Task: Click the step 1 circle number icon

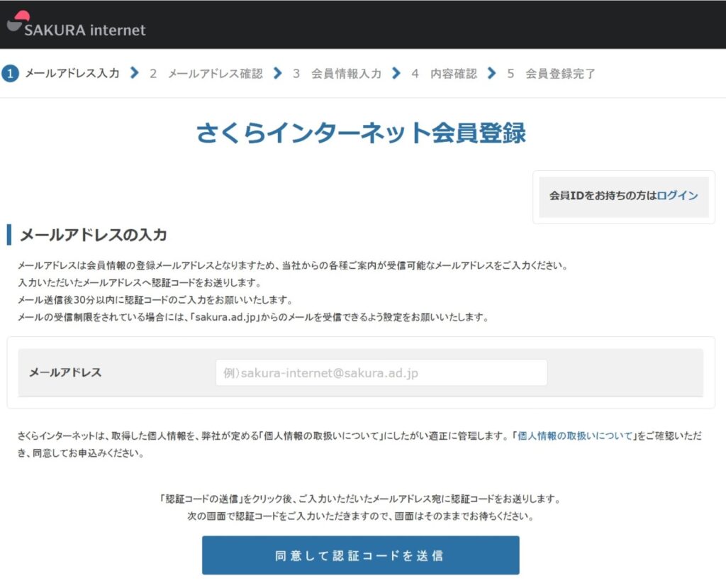Action: coord(10,74)
